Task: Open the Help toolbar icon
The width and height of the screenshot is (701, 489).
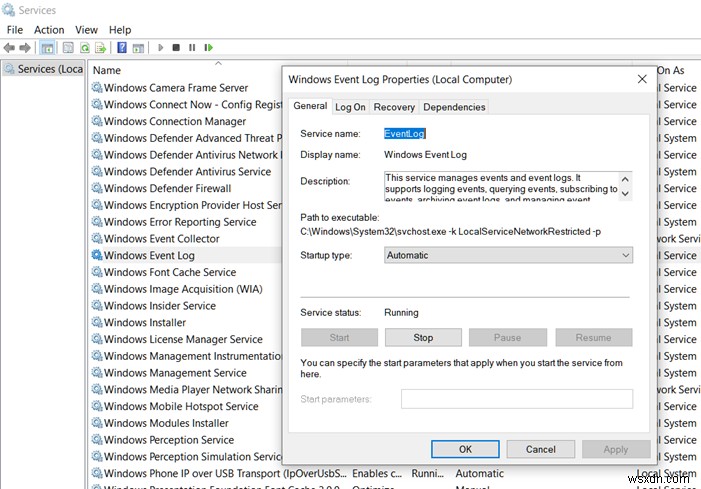Action: [x=122, y=47]
